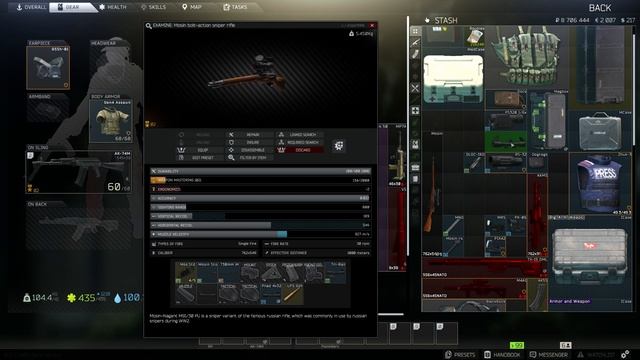Viewport: 640px width, 360px height.
Task: Click the BACK button
Action: [x=600, y=8]
